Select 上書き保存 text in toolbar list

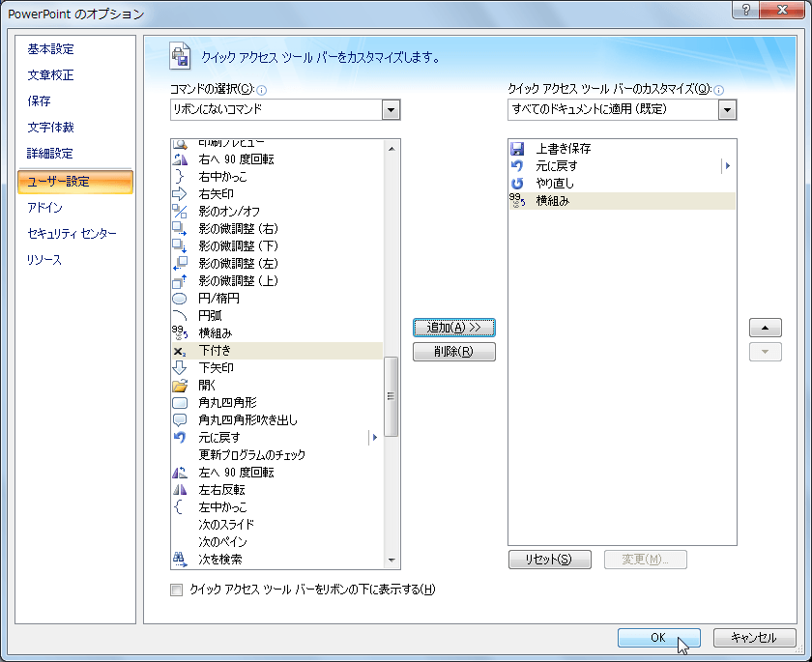pos(564,149)
